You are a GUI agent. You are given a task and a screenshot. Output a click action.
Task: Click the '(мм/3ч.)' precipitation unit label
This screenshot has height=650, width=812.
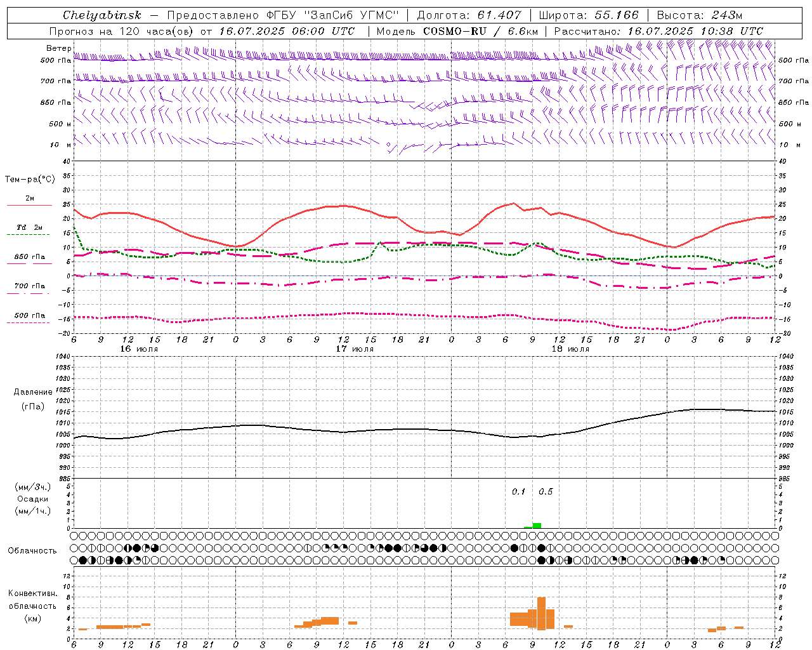point(33,487)
